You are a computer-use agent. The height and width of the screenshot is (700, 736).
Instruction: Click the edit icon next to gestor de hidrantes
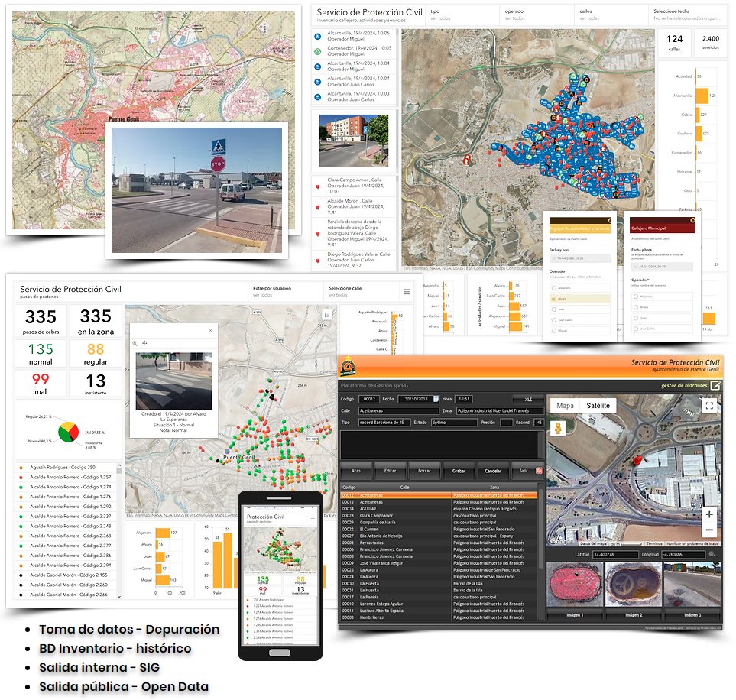[x=715, y=385]
